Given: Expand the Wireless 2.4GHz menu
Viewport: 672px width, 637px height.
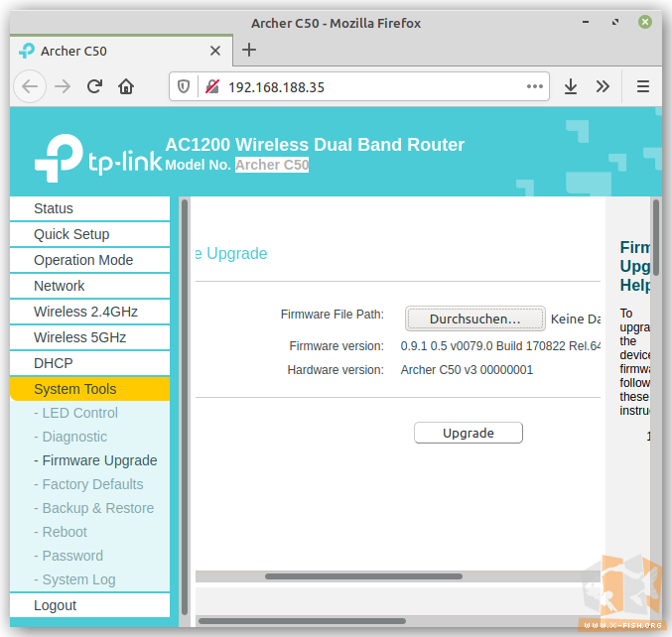Looking at the screenshot, I should point(89,312).
